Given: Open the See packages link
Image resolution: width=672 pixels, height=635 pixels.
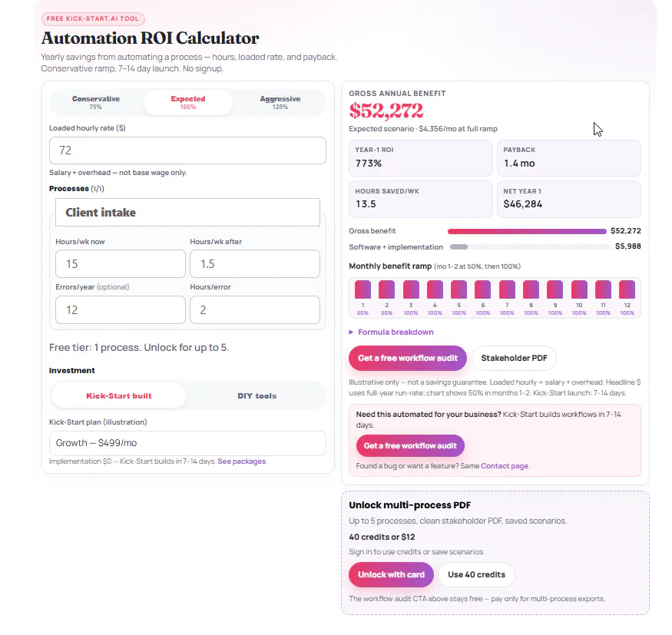Looking at the screenshot, I should [242, 461].
